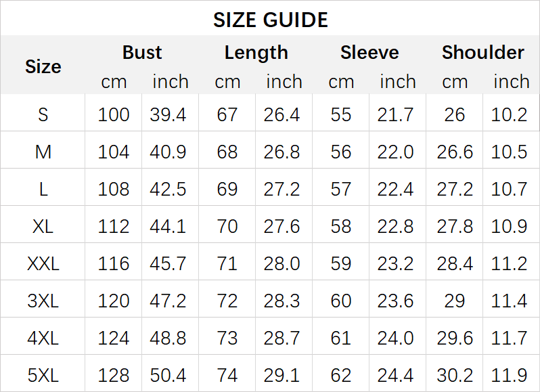
Task: Click the XL size row label
Action: coord(43,226)
